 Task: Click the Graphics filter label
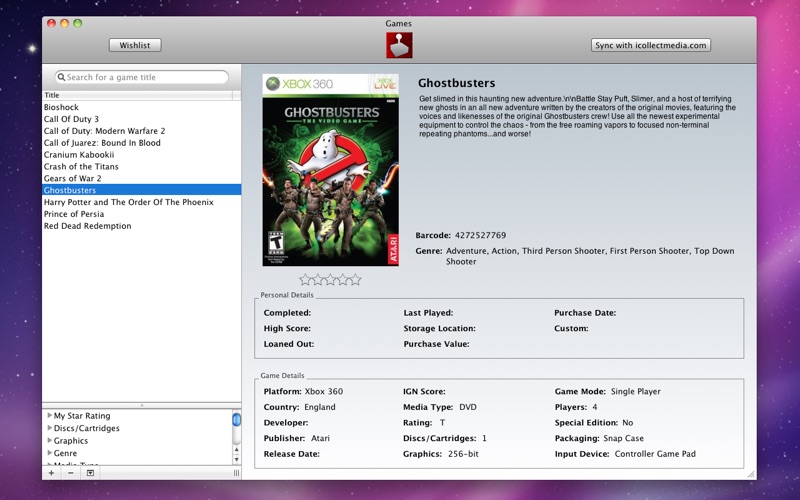pyautogui.click(x=71, y=440)
